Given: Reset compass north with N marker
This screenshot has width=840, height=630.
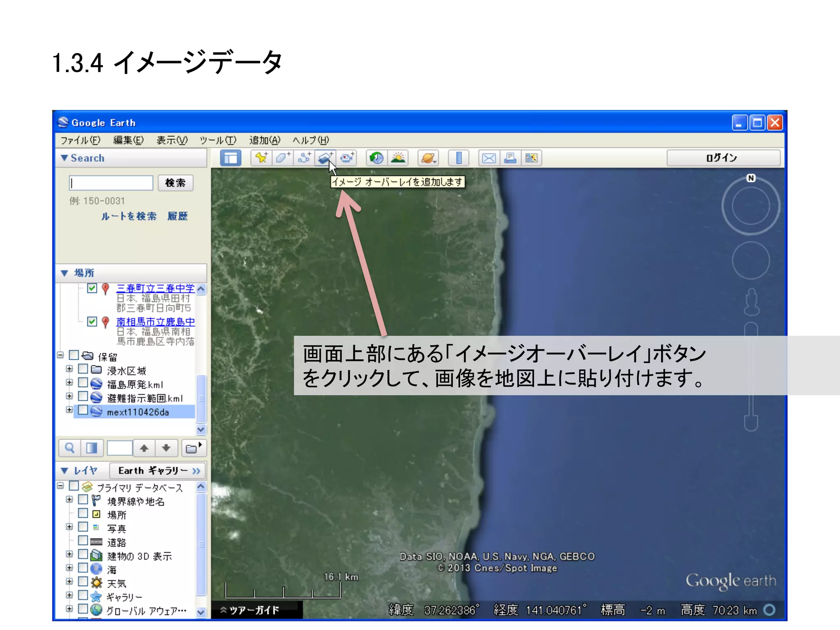Looking at the screenshot, I should (x=751, y=178).
